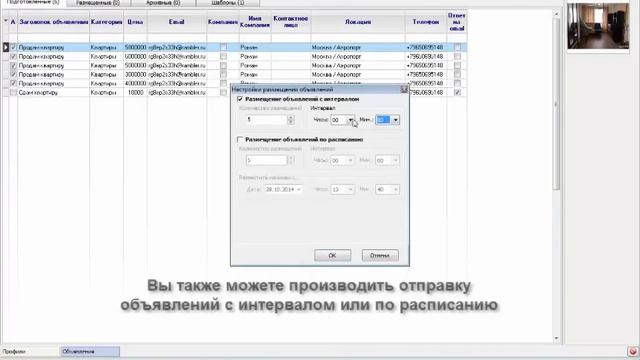Click Категория cell of the 10000 row
The width and height of the screenshot is (640, 360).
point(107,93)
